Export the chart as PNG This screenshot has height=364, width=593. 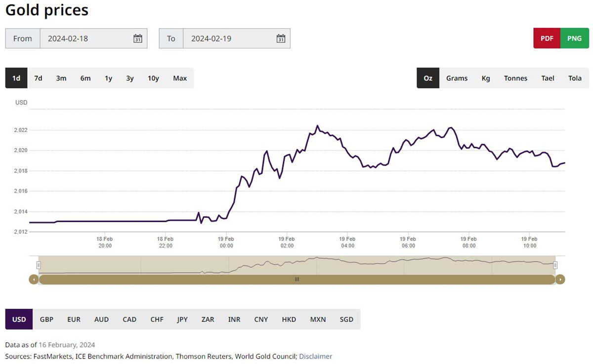[x=574, y=39]
